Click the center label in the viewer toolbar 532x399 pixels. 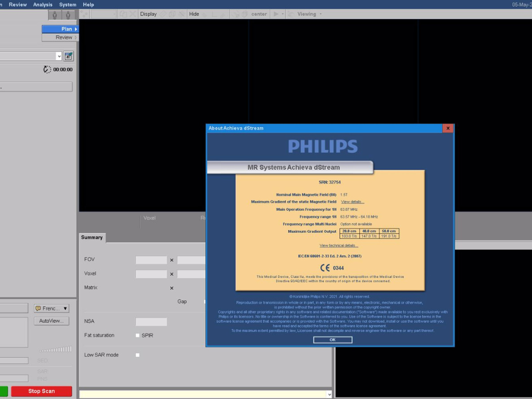(259, 14)
